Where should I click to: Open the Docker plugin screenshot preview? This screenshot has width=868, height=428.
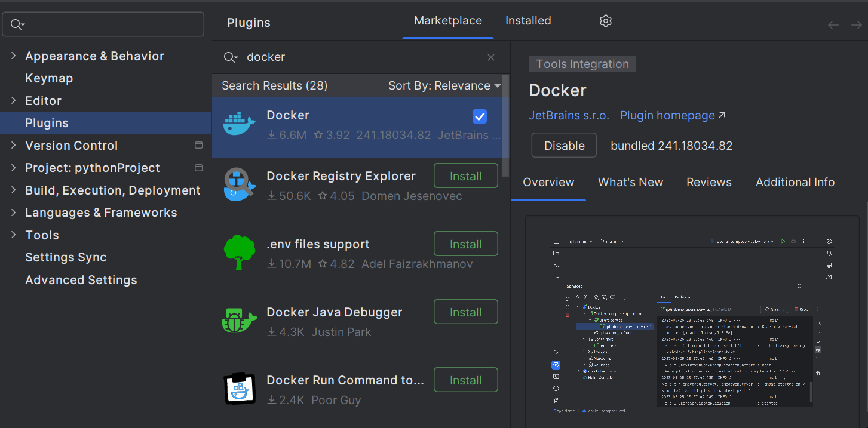pos(692,322)
